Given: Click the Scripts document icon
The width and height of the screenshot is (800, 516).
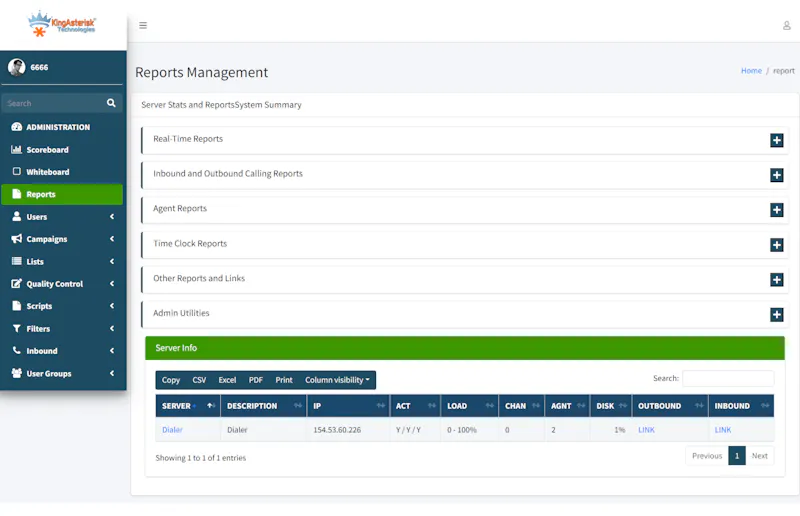Looking at the screenshot, I should (x=17, y=306).
